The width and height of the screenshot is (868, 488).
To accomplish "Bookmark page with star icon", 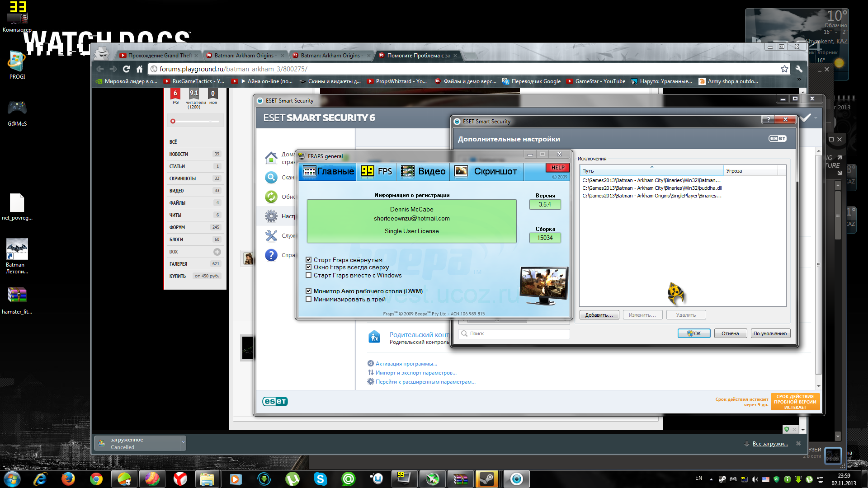I will [x=784, y=69].
